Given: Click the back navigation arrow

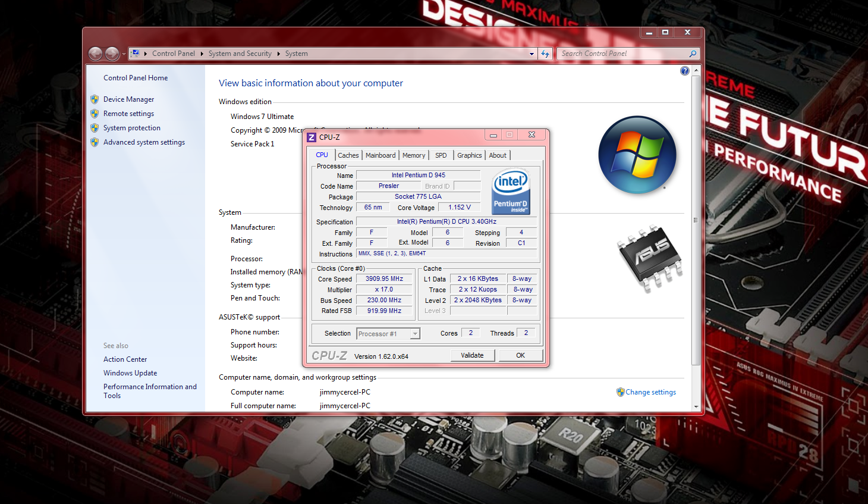Looking at the screenshot, I should (95, 54).
